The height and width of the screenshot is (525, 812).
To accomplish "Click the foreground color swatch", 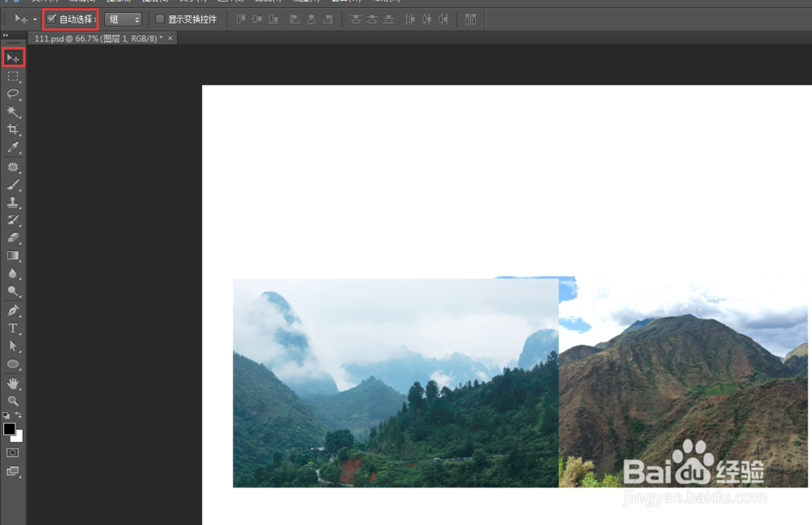I will (x=10, y=429).
